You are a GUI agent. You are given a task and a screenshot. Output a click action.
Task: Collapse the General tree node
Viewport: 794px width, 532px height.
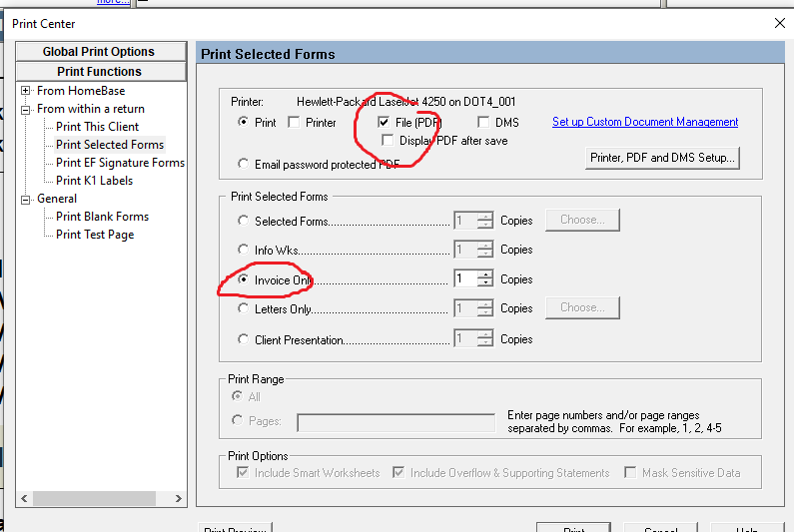(25, 199)
